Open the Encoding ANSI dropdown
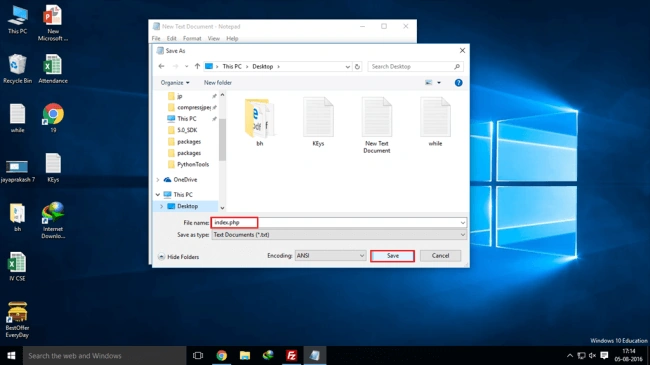The image size is (650, 365). (x=330, y=256)
